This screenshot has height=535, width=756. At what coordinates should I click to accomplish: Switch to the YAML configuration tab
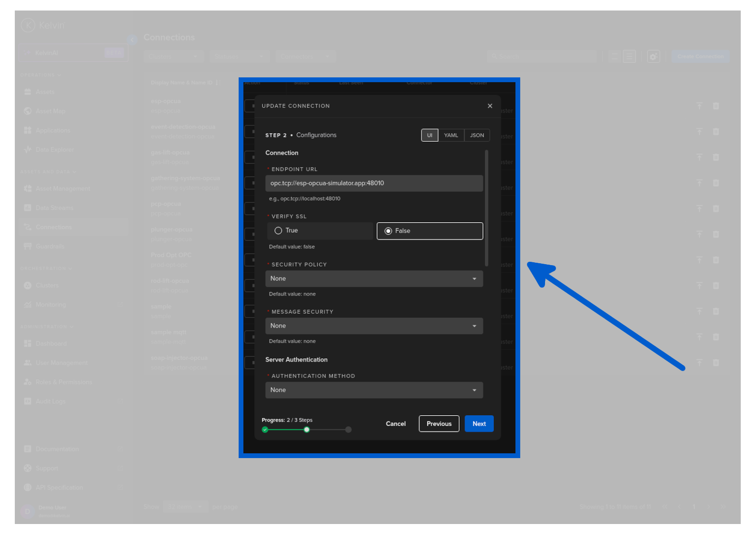(x=451, y=135)
